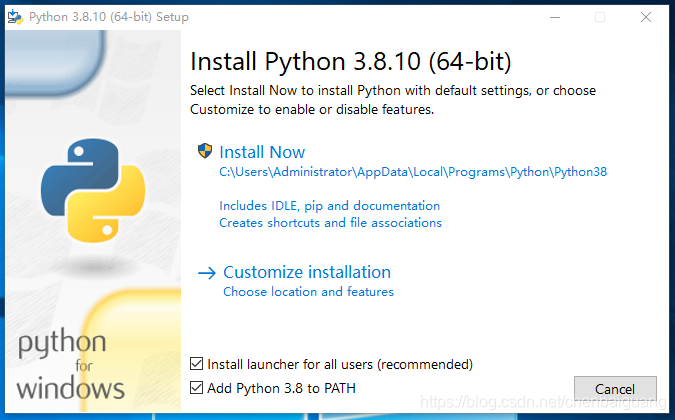Click the arrow icon beside Customize installation
675x420 pixels.
207,273
